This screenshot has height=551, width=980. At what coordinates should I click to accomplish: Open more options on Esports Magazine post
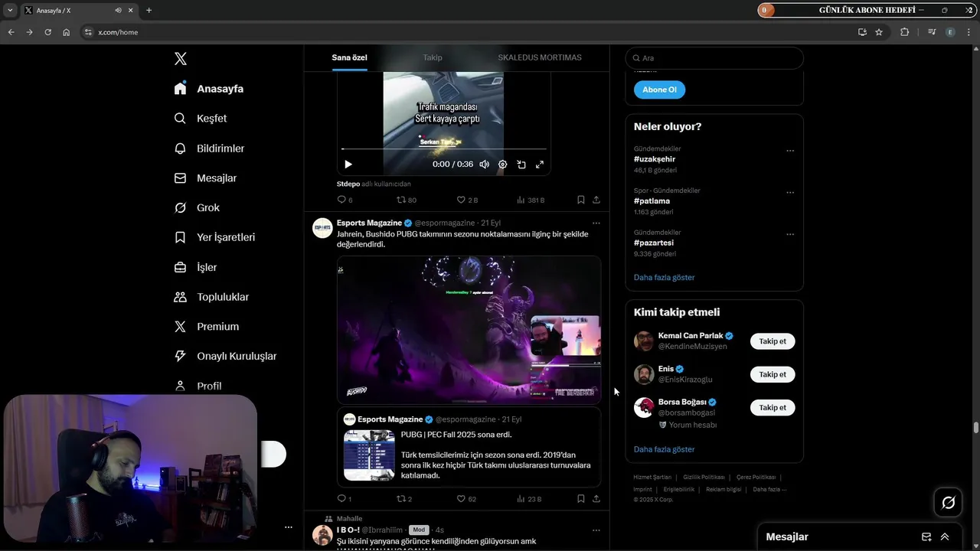point(596,223)
